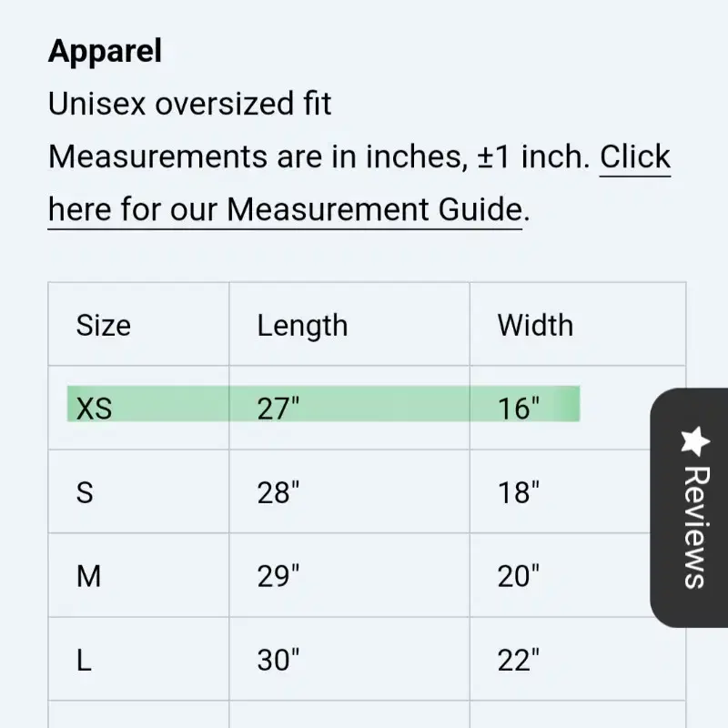Click the M width value 20"

(519, 576)
